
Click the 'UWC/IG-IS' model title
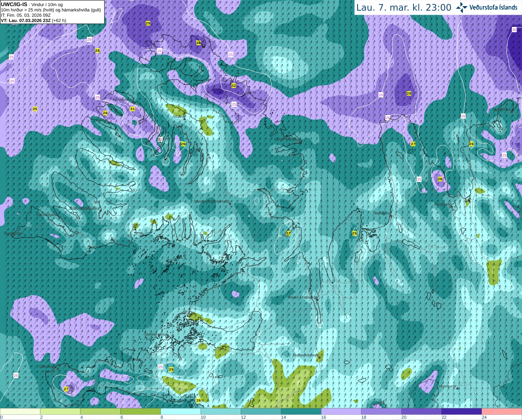pyautogui.click(x=14, y=4)
